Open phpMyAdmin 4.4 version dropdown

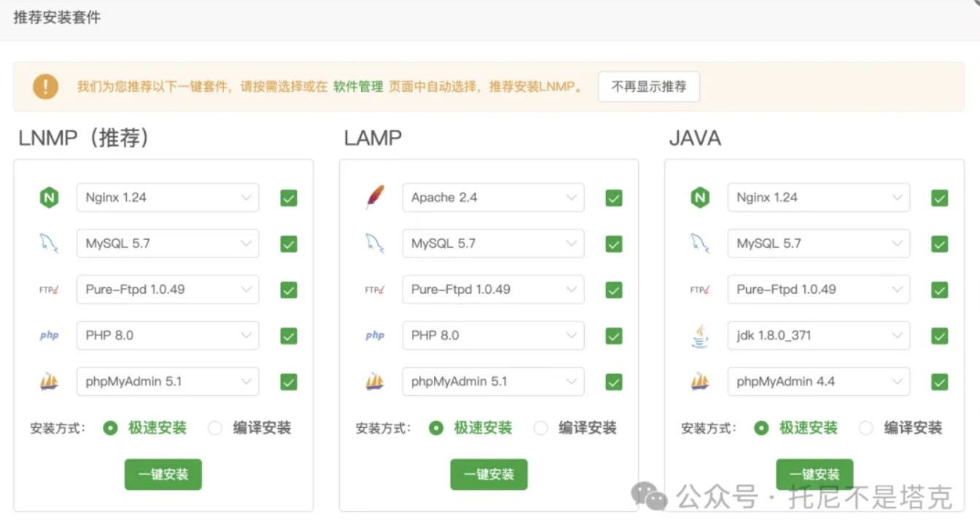[819, 381]
